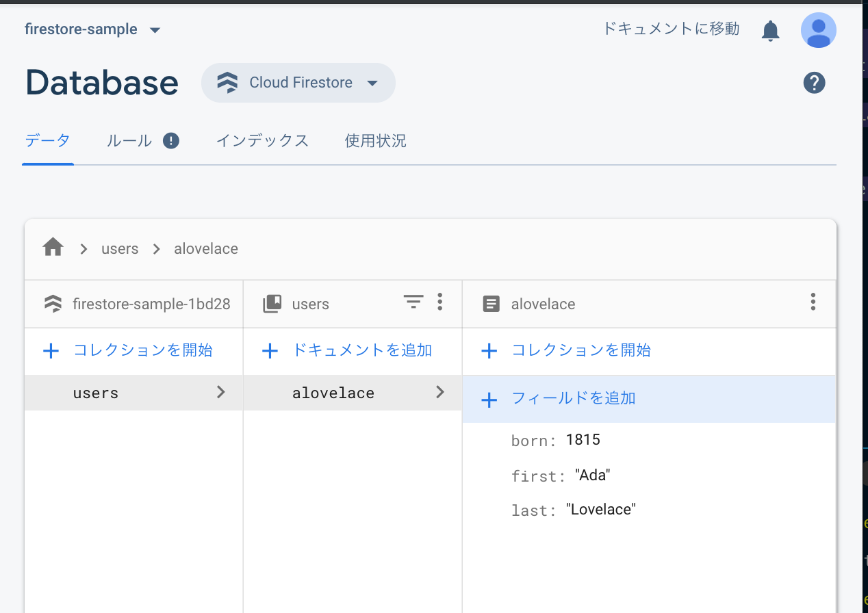Expand the users collection row chevron

tap(221, 392)
